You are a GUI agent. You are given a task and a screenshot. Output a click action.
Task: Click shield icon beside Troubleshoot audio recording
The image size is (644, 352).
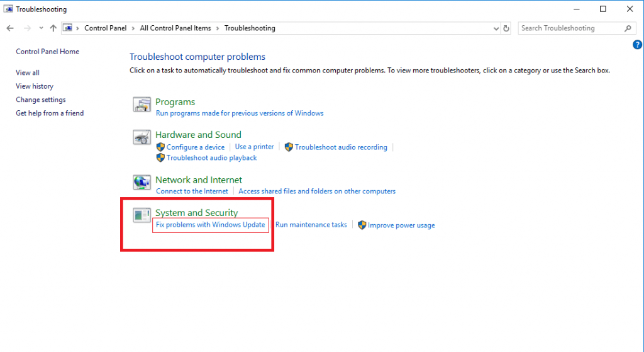point(289,147)
